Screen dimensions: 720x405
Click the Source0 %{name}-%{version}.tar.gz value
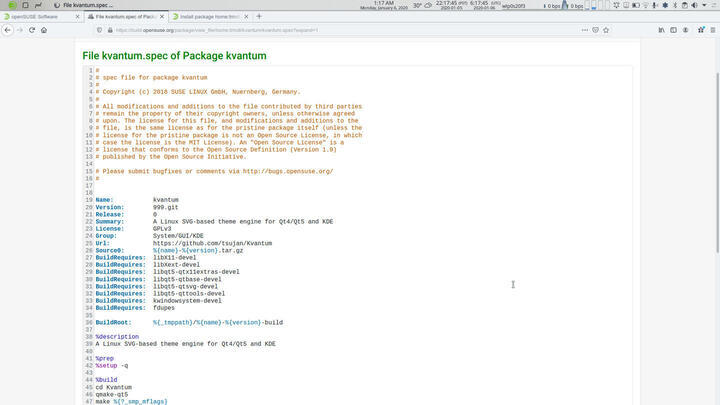[x=198, y=251]
